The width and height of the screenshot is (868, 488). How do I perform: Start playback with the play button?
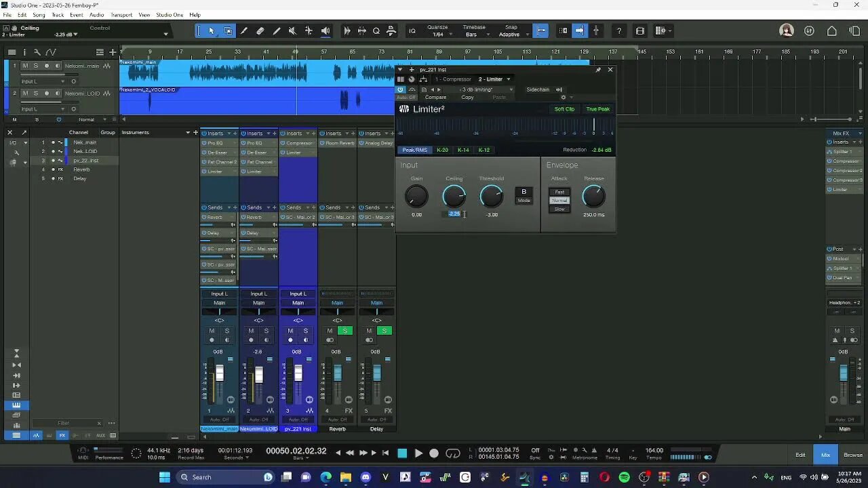coord(418,453)
